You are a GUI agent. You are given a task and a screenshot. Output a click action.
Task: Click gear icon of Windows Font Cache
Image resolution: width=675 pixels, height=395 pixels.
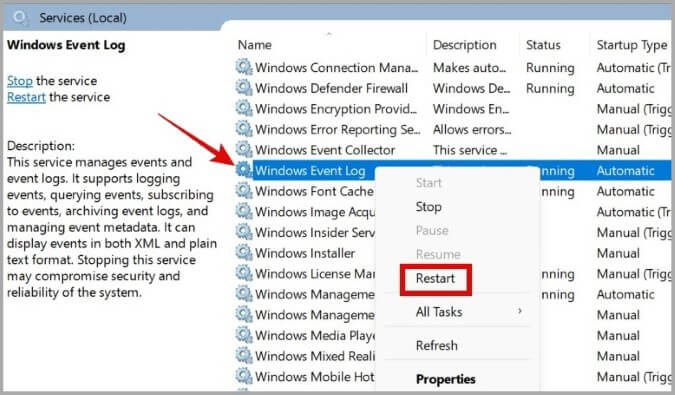[x=244, y=191]
